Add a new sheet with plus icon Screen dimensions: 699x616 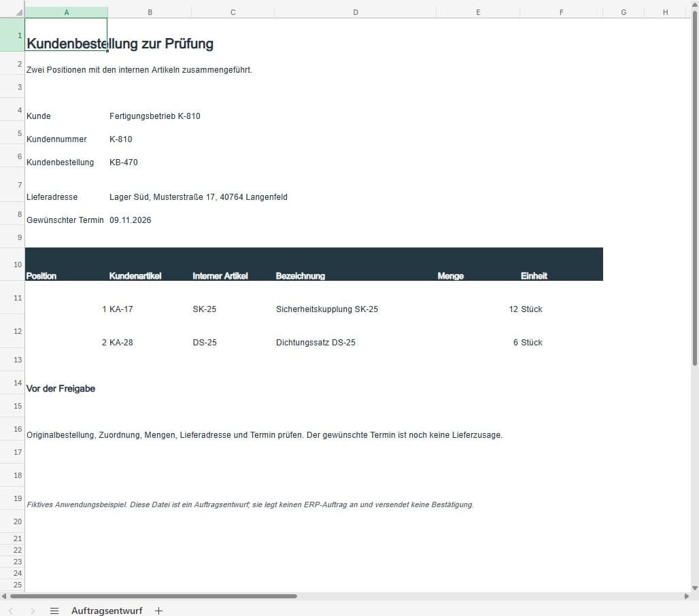click(x=158, y=611)
